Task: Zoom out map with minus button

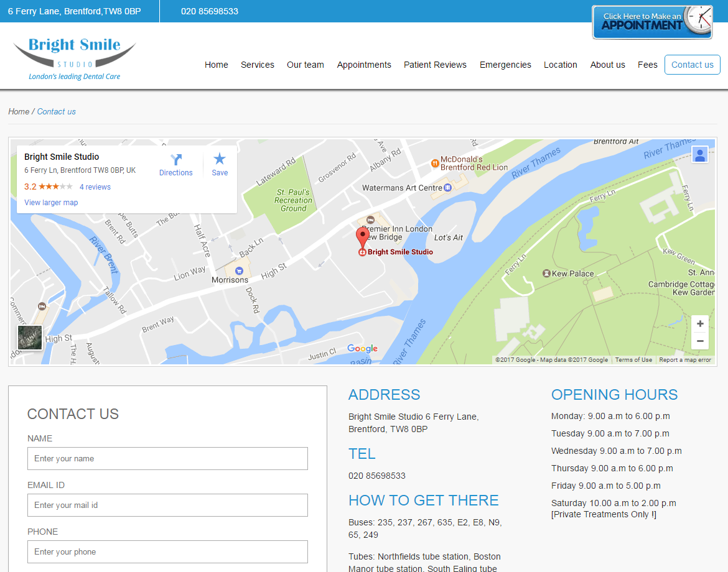Action: coord(699,341)
